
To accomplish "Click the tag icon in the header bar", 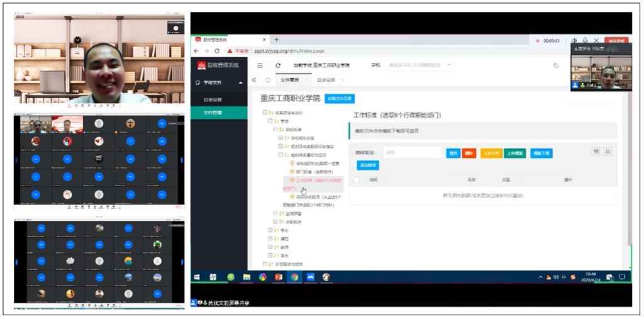I will point(556,65).
